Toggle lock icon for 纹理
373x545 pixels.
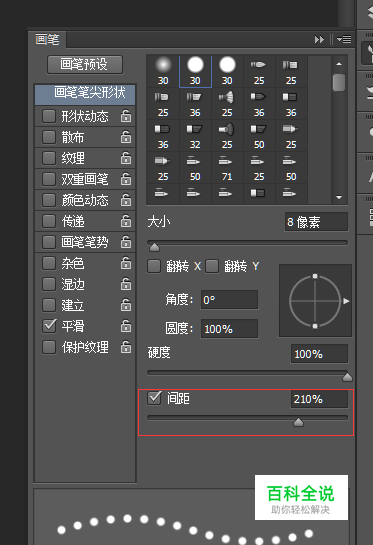click(126, 158)
